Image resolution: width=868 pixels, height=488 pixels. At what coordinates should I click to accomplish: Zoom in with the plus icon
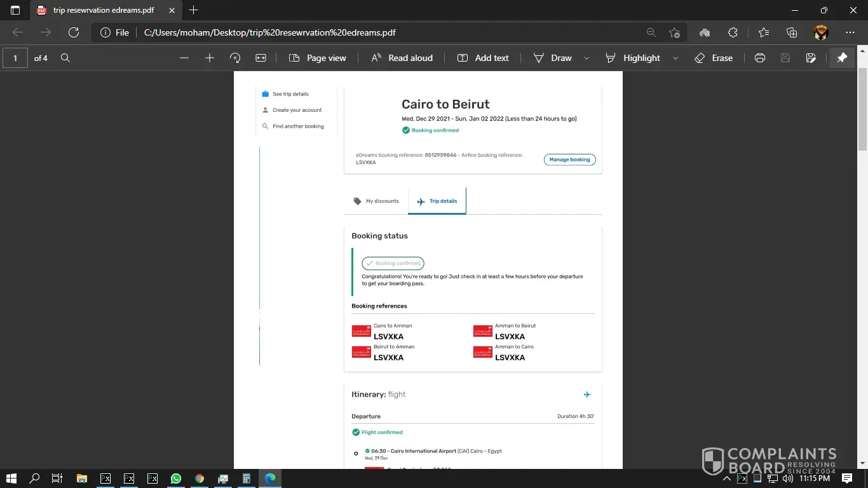(x=210, y=58)
